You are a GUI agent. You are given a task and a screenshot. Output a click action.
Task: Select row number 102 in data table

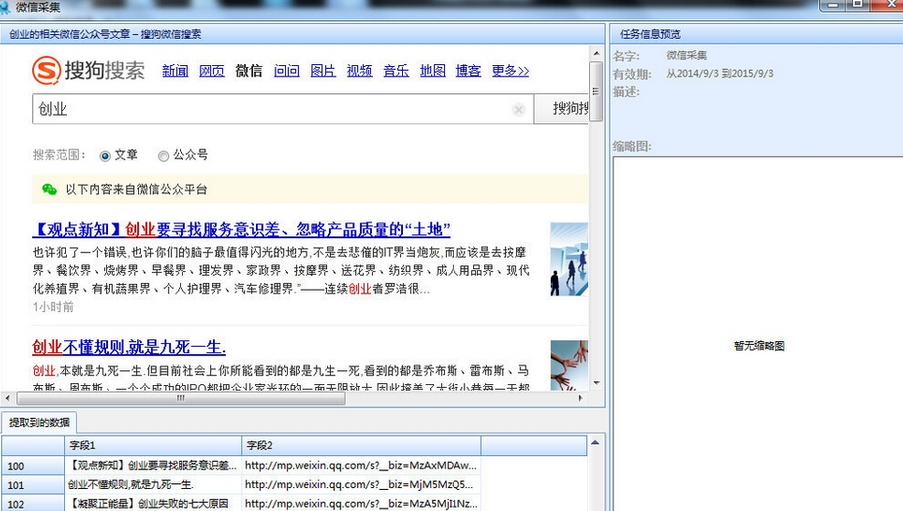(x=33, y=504)
